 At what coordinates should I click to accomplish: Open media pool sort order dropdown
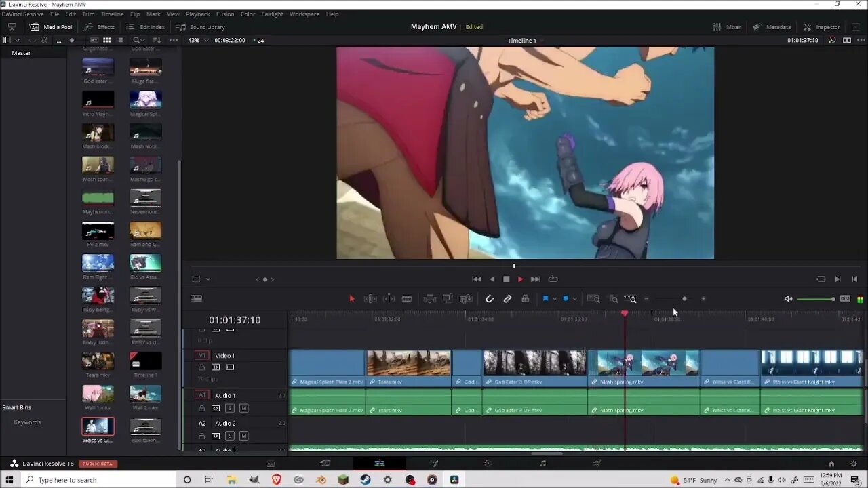pos(157,41)
